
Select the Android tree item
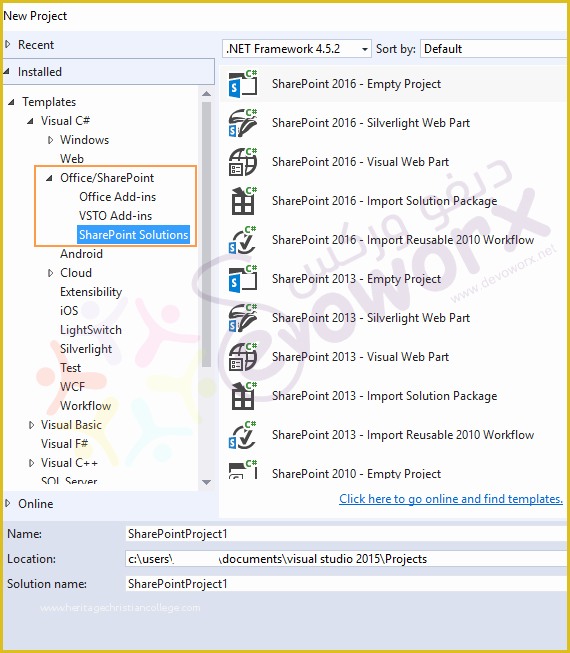81,254
